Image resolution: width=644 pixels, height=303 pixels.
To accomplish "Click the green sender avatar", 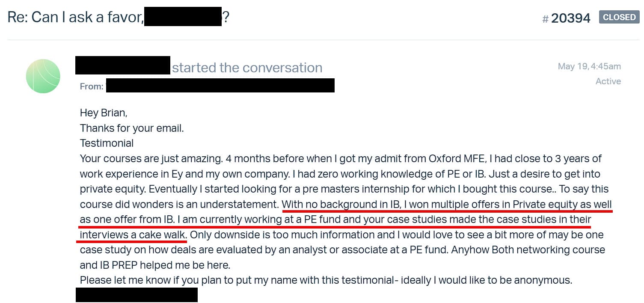I will [x=43, y=76].
